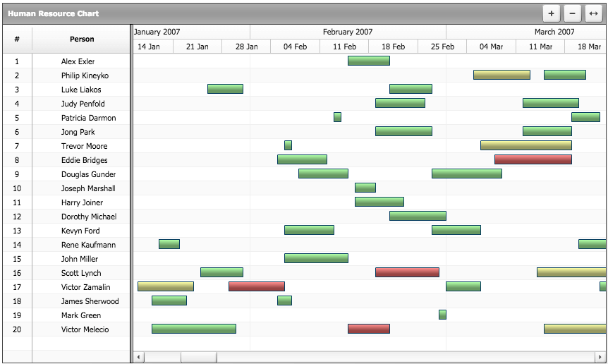The height and width of the screenshot is (364, 608).
Task: Click the Person column header
Action: pos(81,39)
